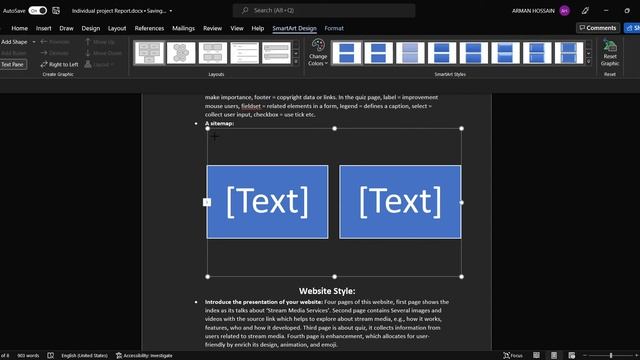Click the Promote arrow button
The width and height of the screenshot is (640, 360).
(55, 42)
